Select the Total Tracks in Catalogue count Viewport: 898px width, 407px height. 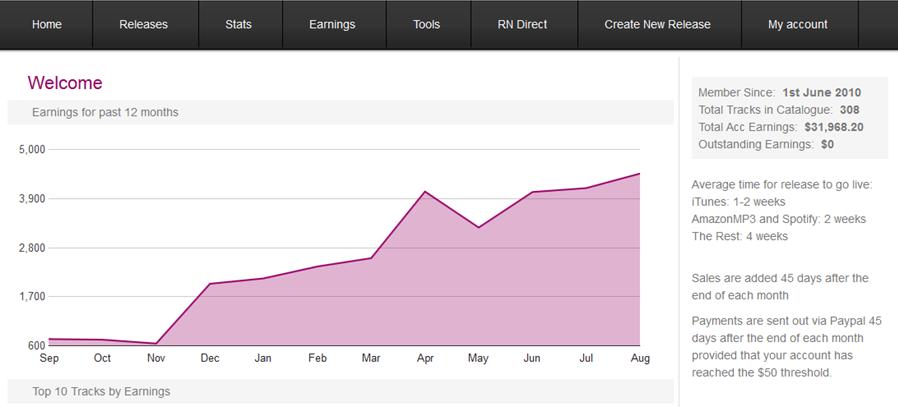click(x=849, y=110)
